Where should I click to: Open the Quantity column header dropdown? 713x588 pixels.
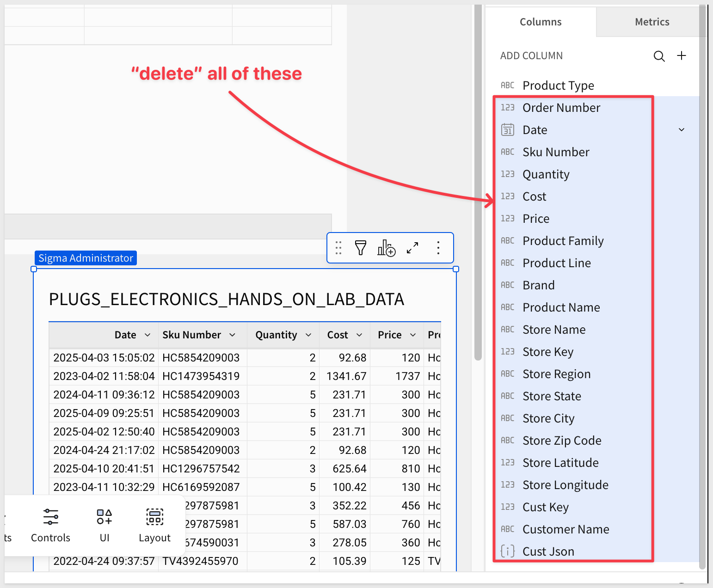(x=308, y=335)
